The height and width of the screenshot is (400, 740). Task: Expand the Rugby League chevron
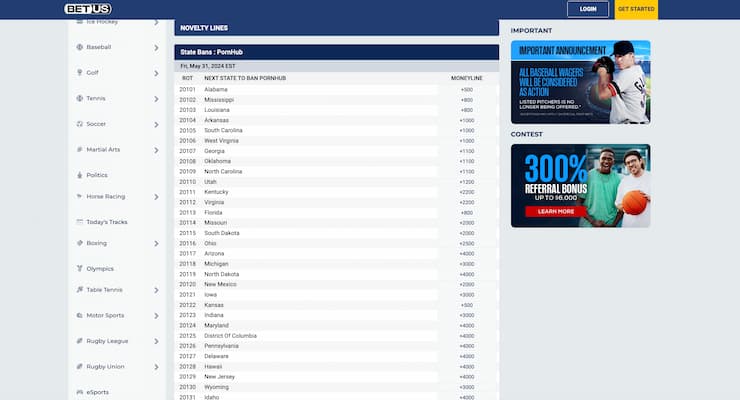pyautogui.click(x=156, y=341)
